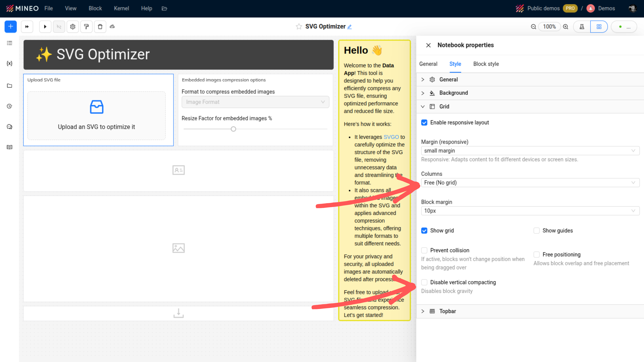Image resolution: width=644 pixels, height=362 pixels.
Task: Open the settings gear in toolbar
Action: (x=73, y=26)
